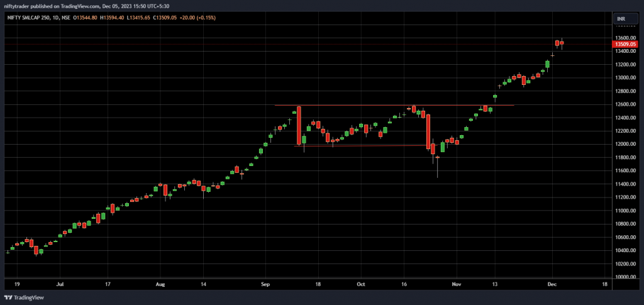Click the Oct label on time axis

(361, 284)
